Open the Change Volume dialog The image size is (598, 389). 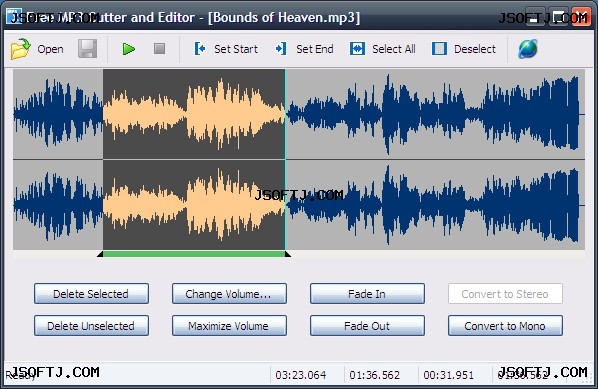[229, 294]
